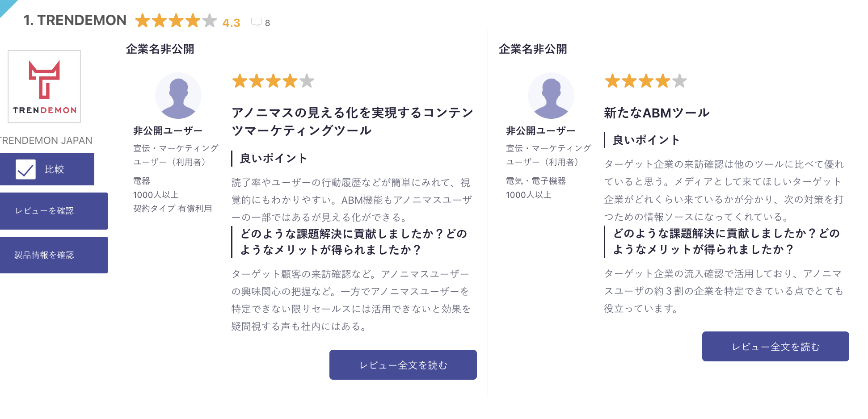The width and height of the screenshot is (868, 419).
Task: Toggle the 比較 compare checkbox
Action: [x=25, y=169]
